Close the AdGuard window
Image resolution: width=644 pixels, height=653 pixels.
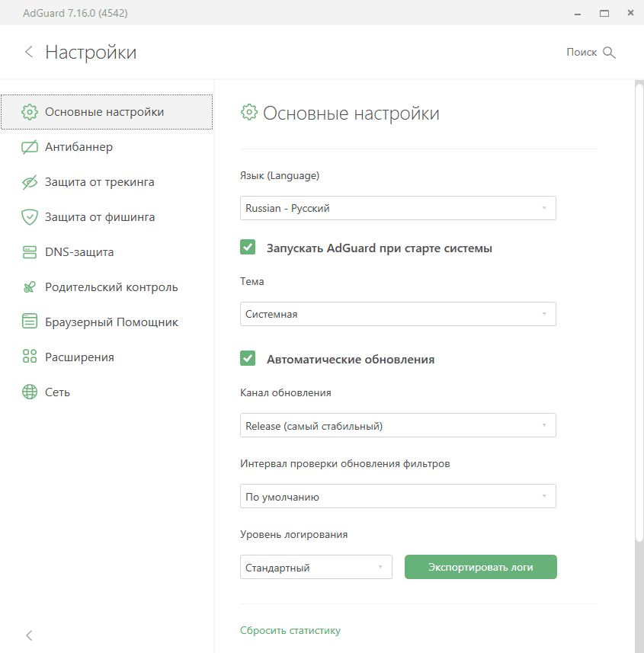(x=631, y=13)
